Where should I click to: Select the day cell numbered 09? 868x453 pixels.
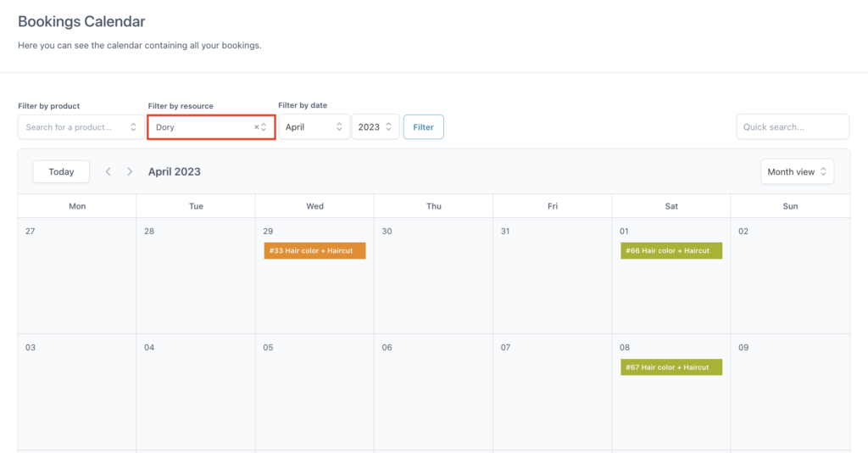pyautogui.click(x=790, y=392)
